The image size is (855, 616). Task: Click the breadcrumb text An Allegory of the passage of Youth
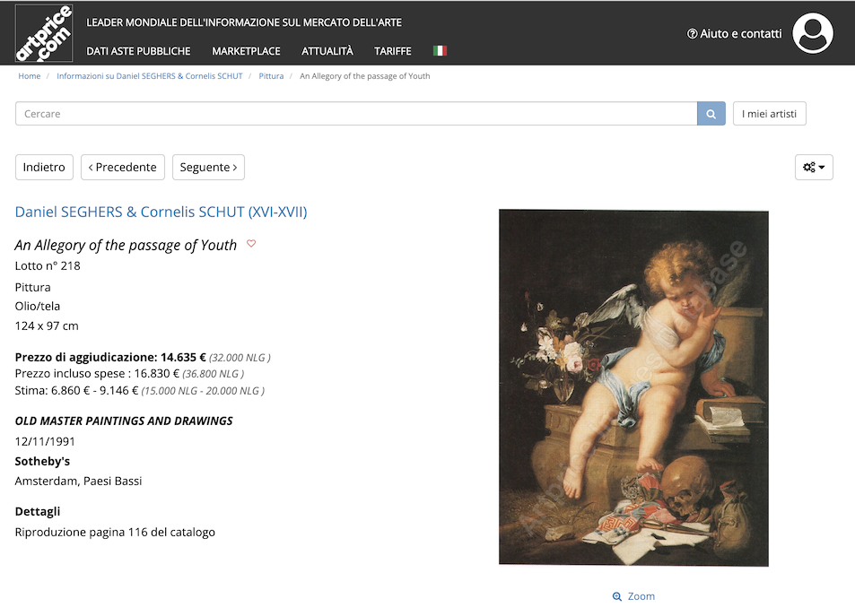click(365, 76)
